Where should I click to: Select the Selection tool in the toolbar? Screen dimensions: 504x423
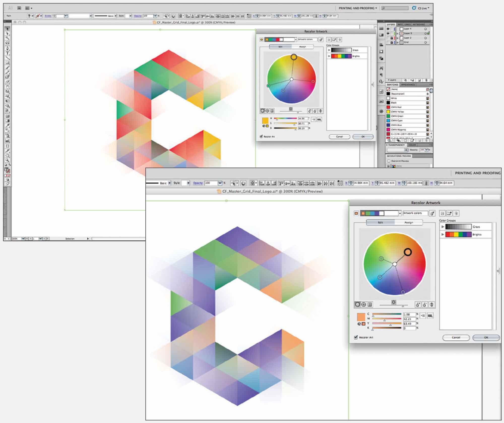pos(8,29)
